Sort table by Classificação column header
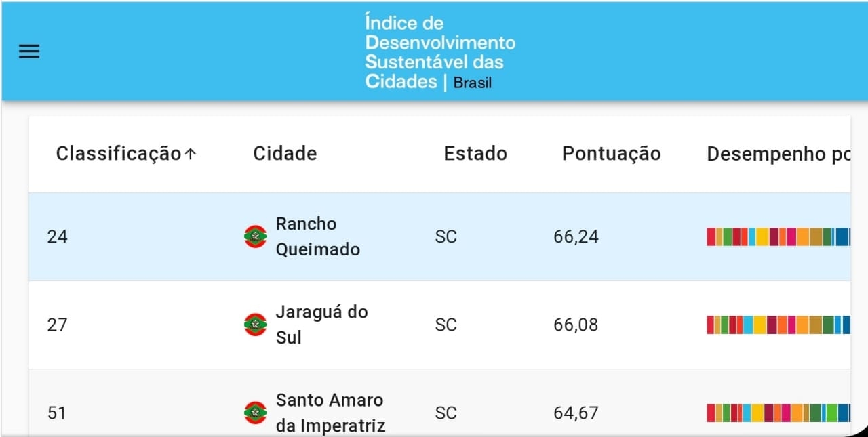The width and height of the screenshot is (868, 437). pyautogui.click(x=118, y=154)
